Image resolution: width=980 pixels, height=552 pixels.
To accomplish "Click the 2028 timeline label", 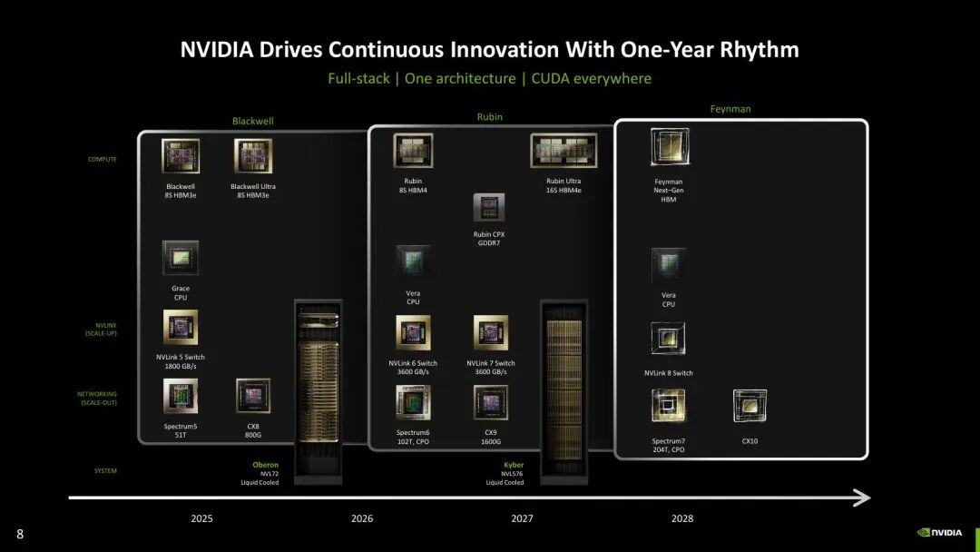I will pos(682,518).
